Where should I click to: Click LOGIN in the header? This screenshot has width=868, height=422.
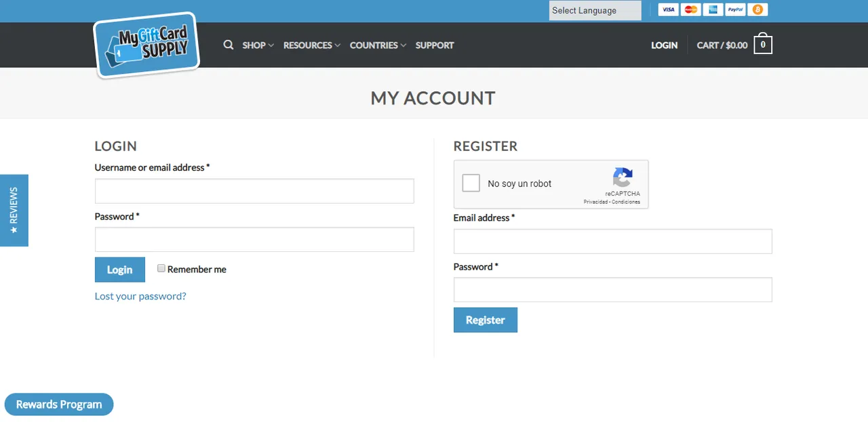click(x=665, y=45)
